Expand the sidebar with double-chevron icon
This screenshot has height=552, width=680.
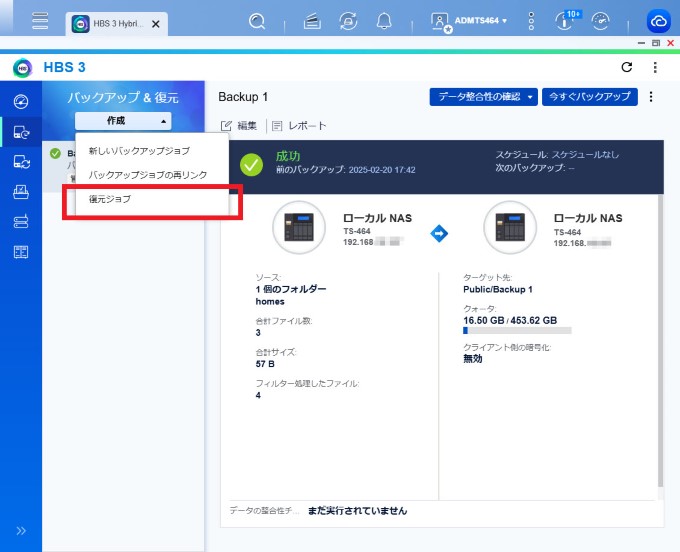click(21, 530)
